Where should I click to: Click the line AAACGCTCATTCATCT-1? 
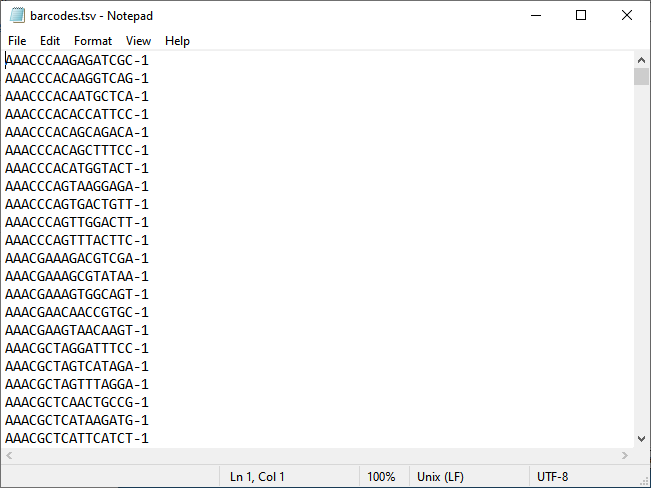pyautogui.click(x=77, y=438)
